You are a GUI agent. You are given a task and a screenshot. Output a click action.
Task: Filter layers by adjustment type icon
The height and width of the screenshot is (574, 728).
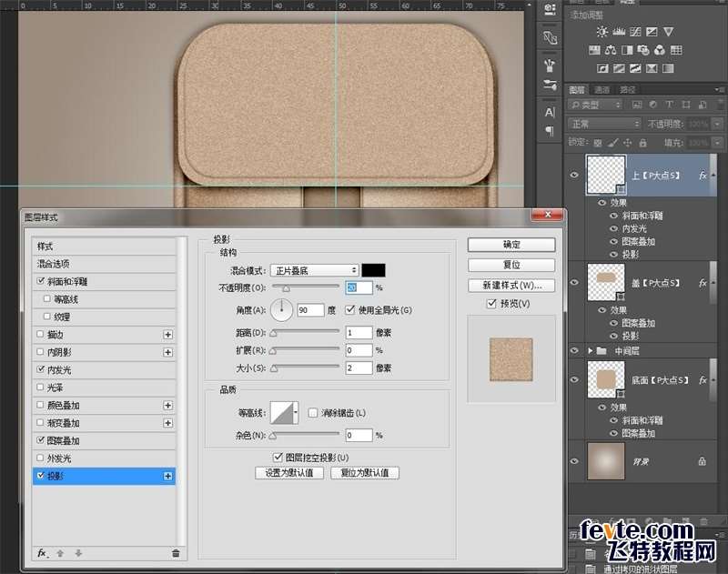[652, 105]
